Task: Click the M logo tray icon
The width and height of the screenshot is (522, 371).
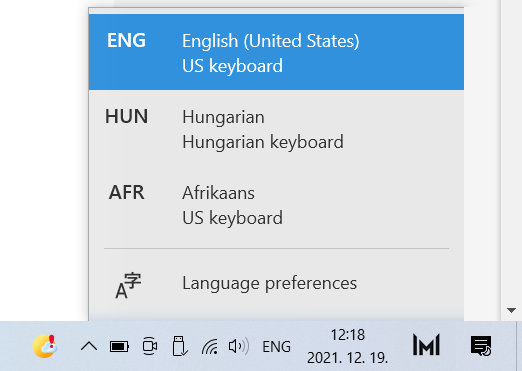Action: click(x=426, y=345)
